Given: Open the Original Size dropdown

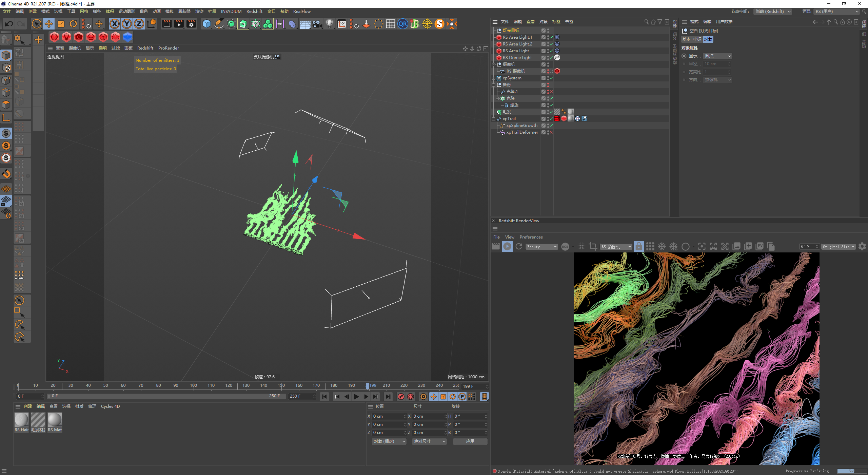Looking at the screenshot, I should coord(838,247).
